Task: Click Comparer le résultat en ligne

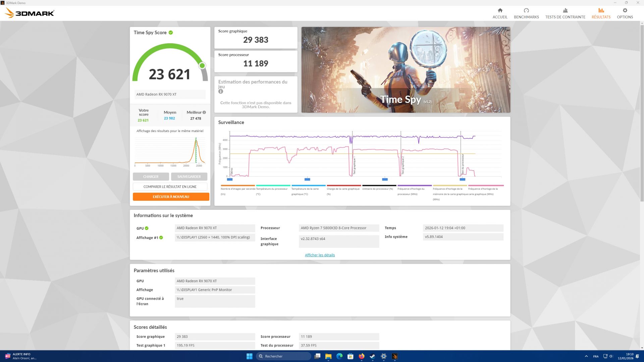Action: [170, 187]
